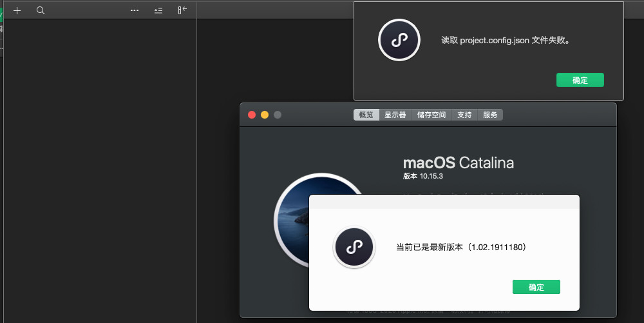Toggle the side panel dock icon
644x323 pixels.
click(x=182, y=10)
